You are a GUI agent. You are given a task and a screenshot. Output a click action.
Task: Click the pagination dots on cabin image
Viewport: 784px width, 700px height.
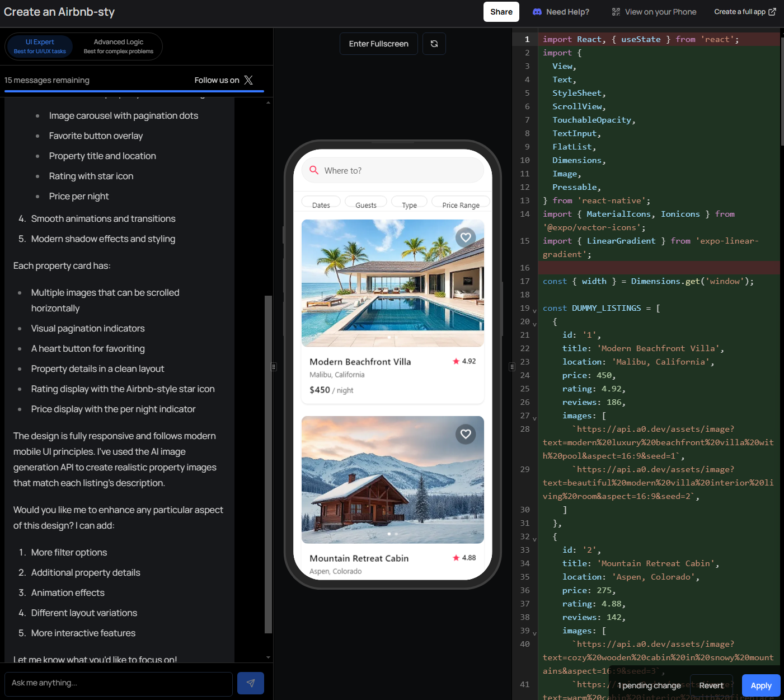tap(393, 534)
